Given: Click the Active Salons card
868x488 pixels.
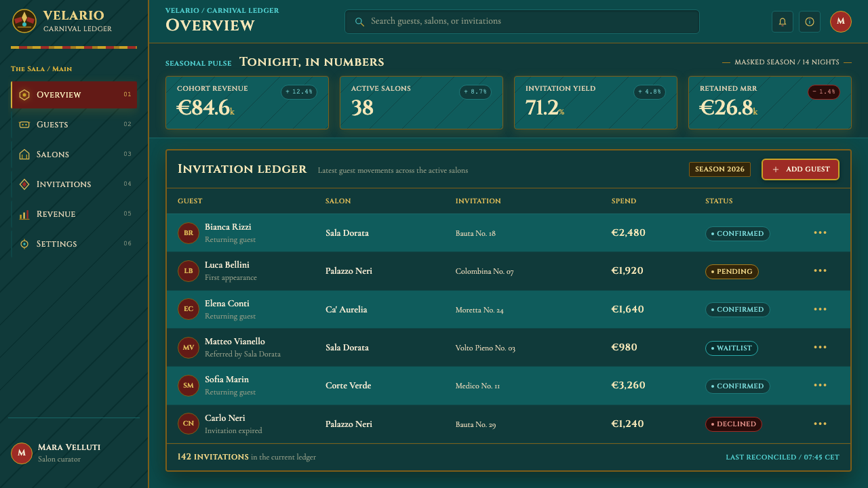Looking at the screenshot, I should pos(421,102).
